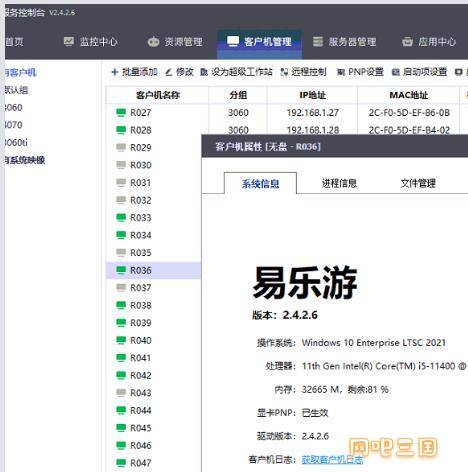Image resolution: width=468 pixels, height=472 pixels.
Task: Open the 资源管理 tab
Action: 175,42
